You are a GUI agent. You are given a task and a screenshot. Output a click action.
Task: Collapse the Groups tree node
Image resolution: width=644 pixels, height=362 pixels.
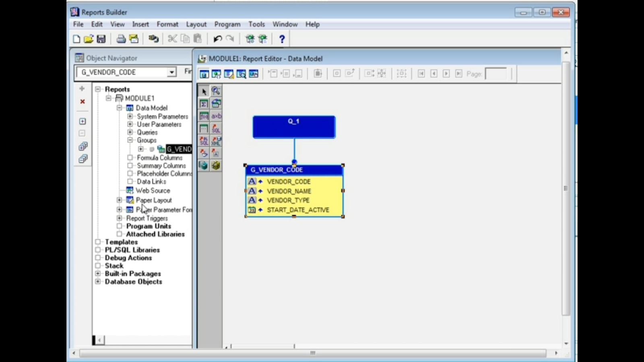click(130, 140)
